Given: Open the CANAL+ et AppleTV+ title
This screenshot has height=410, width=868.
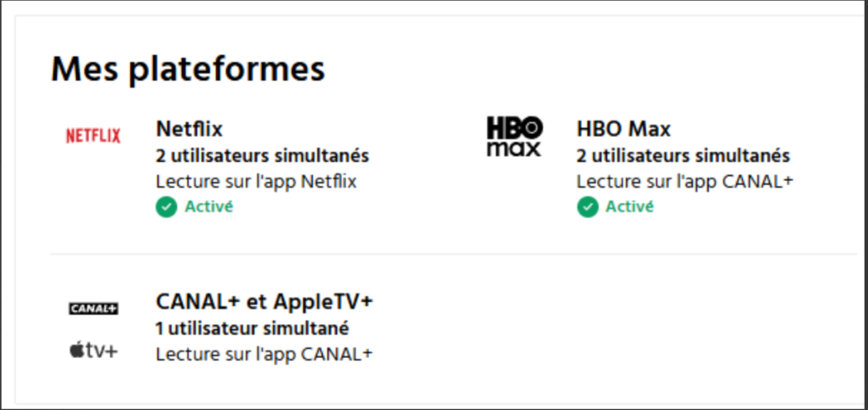Looking at the screenshot, I should (263, 302).
